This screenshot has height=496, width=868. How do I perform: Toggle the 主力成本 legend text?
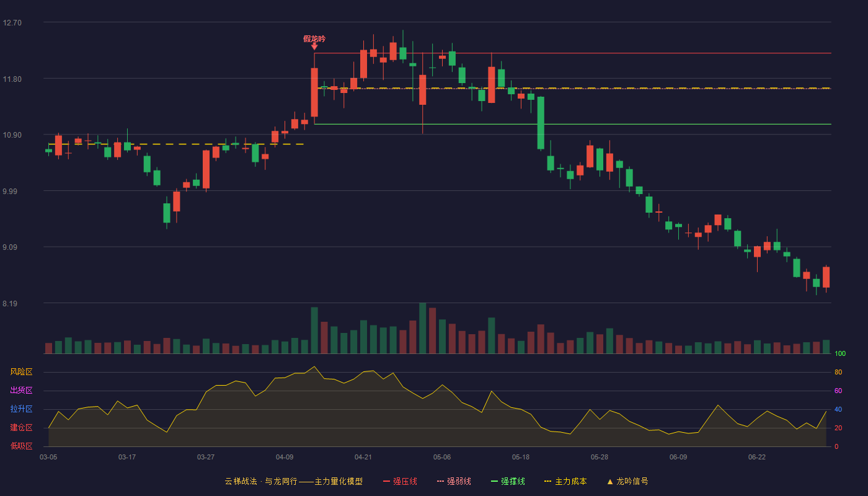pyautogui.click(x=570, y=481)
